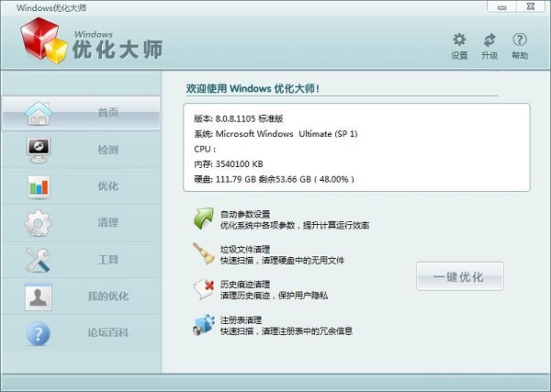Click the 设置 label in header

coord(459,55)
